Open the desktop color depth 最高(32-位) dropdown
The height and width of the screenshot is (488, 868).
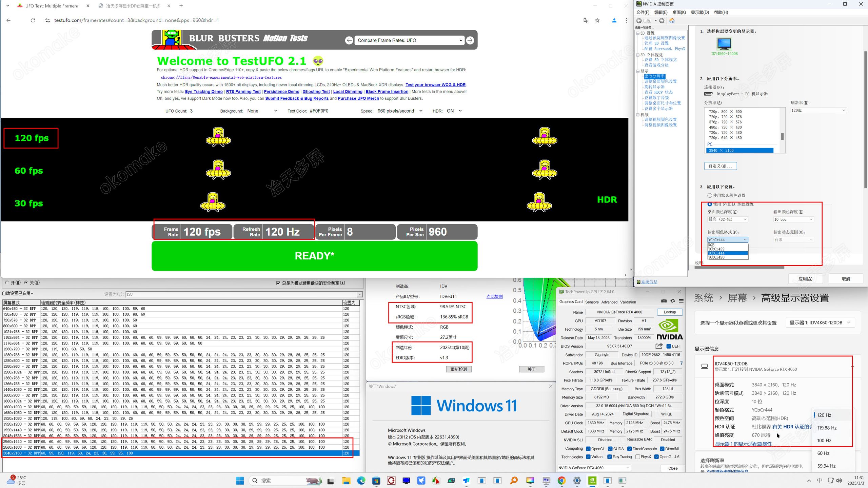tap(727, 219)
